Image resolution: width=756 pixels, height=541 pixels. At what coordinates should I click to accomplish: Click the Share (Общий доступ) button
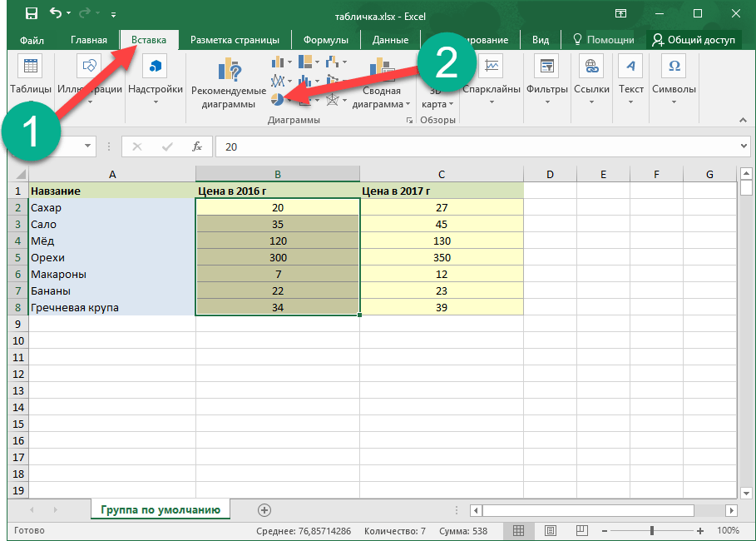pos(694,40)
